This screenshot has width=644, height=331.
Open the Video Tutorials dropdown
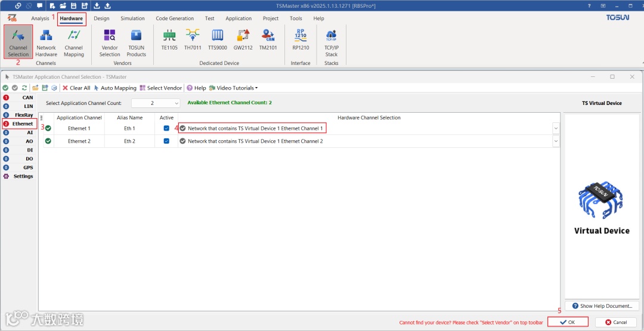234,88
